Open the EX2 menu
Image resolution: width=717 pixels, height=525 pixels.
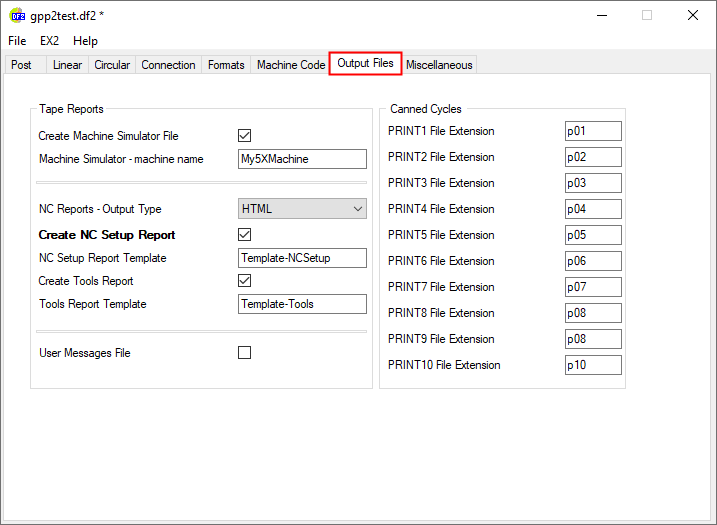50,41
